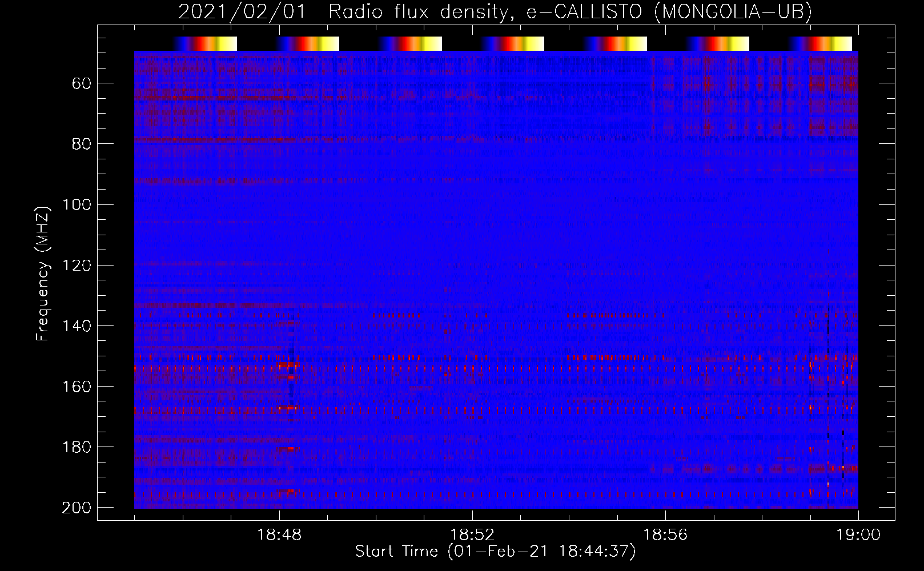924x571 pixels.
Task: Click the 160 MHz frequency tick label
Action: [77, 387]
